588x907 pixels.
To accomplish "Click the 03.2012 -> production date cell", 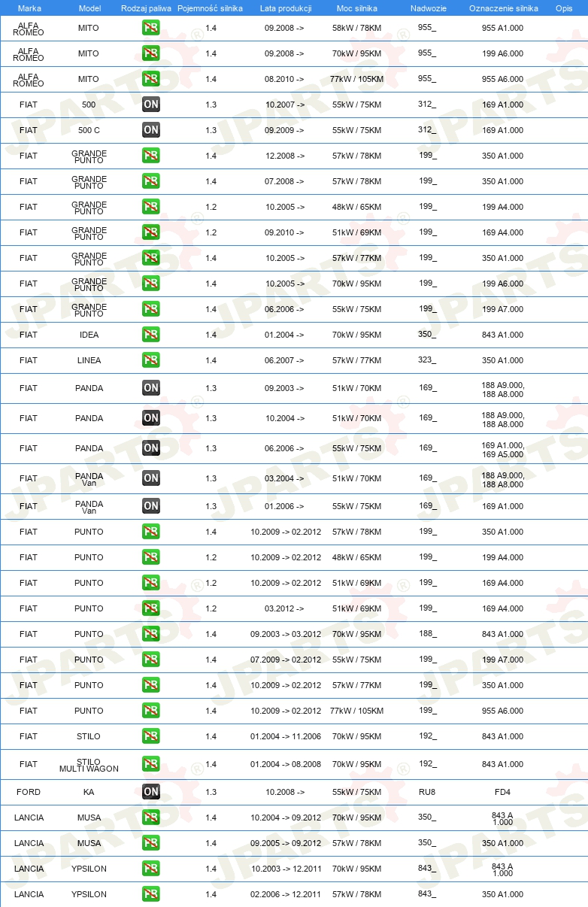I will (x=285, y=608).
